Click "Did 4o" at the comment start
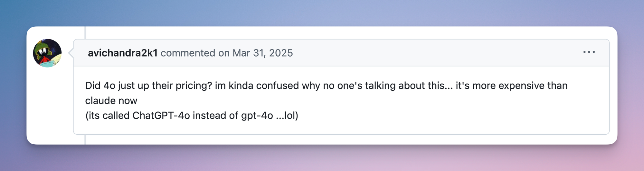This screenshot has width=644, height=171. pos(100,86)
